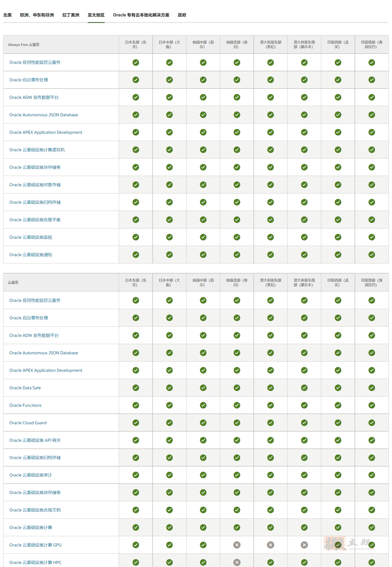The width and height of the screenshot is (392, 567).
Task: Follow the Oracle 云基础设施监视 link
Action: tap(31, 237)
